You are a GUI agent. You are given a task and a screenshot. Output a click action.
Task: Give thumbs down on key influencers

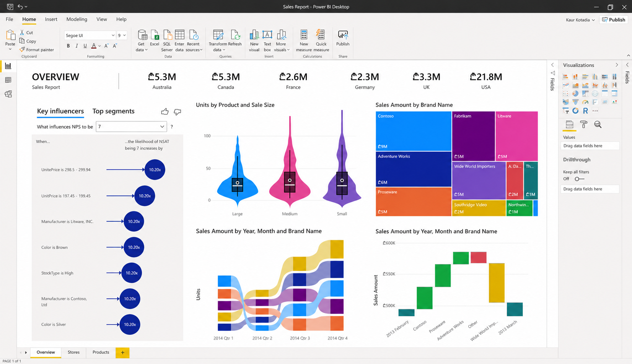pos(178,112)
